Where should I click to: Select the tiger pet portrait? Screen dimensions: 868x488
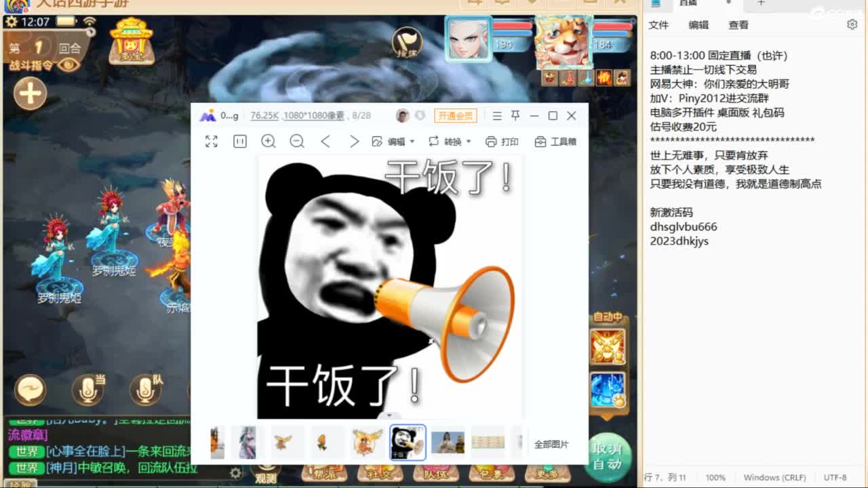(x=563, y=42)
